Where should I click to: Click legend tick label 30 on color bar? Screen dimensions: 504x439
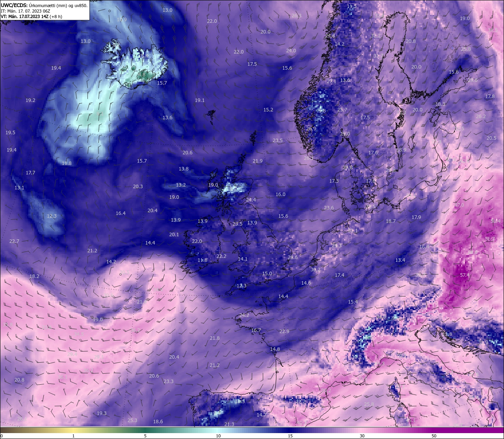362,436
